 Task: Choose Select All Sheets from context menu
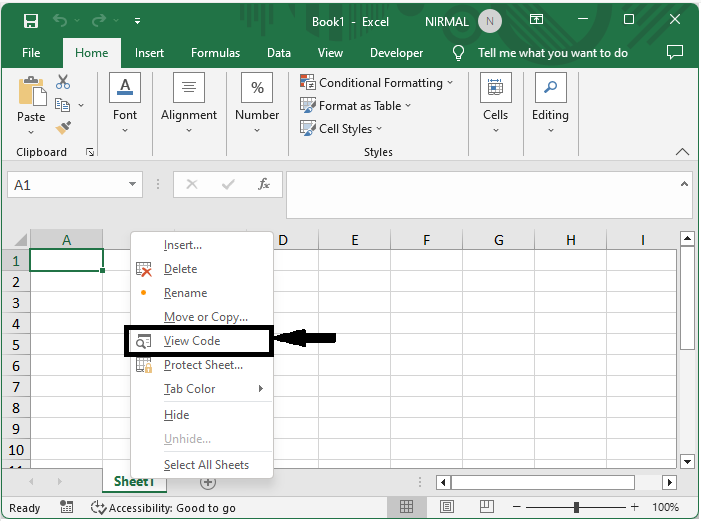(202, 465)
